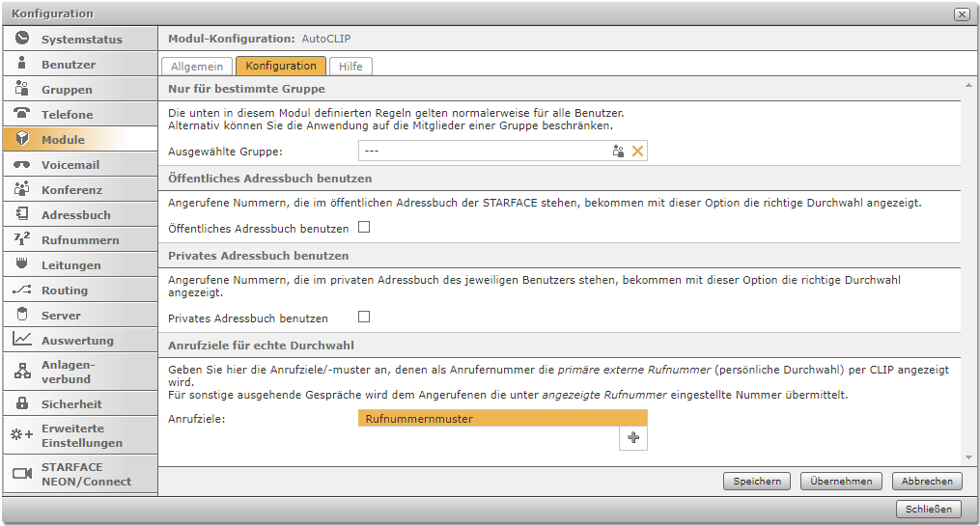This screenshot has height=526, width=980.
Task: Enable Privates Adressbuch benutzen checkbox
Action: 365,318
